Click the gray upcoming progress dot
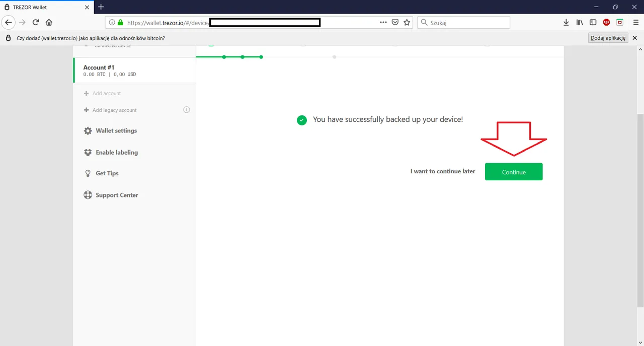Viewport: 644px width, 346px height. [x=334, y=57]
